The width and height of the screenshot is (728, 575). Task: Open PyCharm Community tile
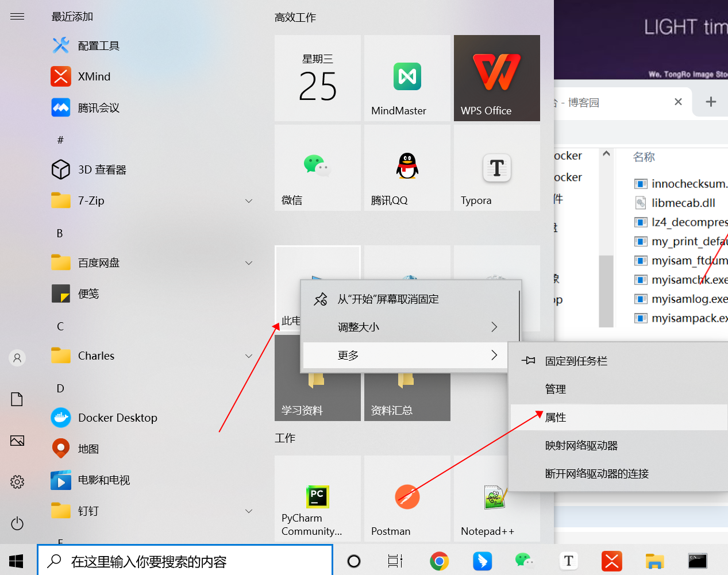318,499
